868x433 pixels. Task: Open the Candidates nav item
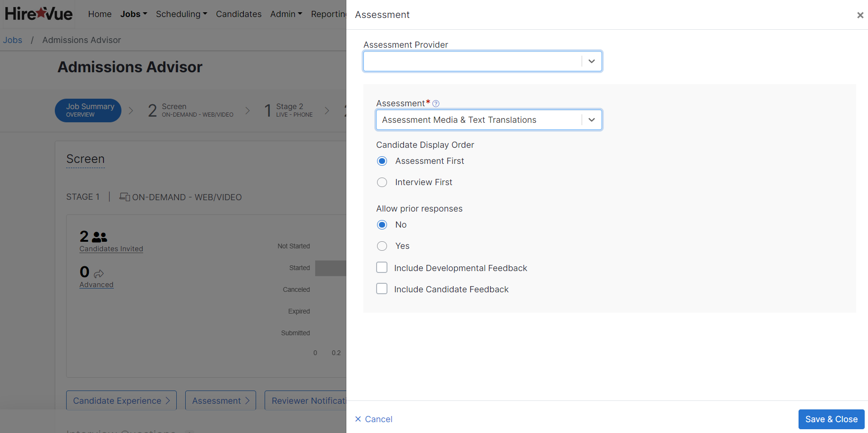coord(239,14)
